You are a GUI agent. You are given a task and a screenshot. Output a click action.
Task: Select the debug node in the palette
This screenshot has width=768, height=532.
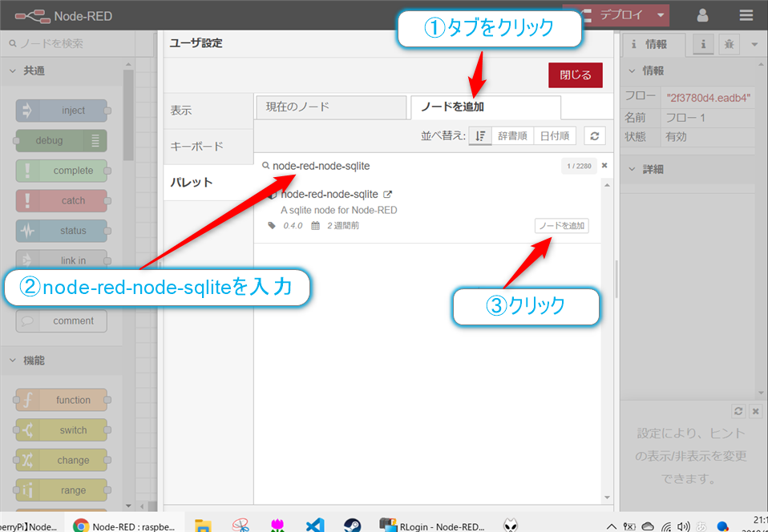pos(62,140)
